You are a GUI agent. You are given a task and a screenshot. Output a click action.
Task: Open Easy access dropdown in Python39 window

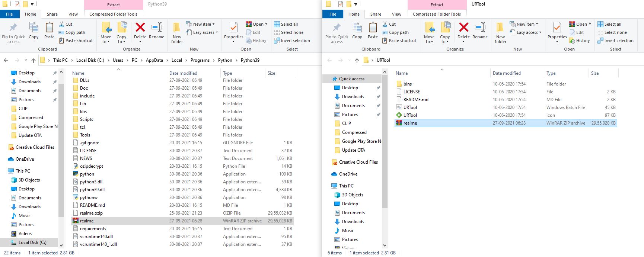[x=202, y=32]
